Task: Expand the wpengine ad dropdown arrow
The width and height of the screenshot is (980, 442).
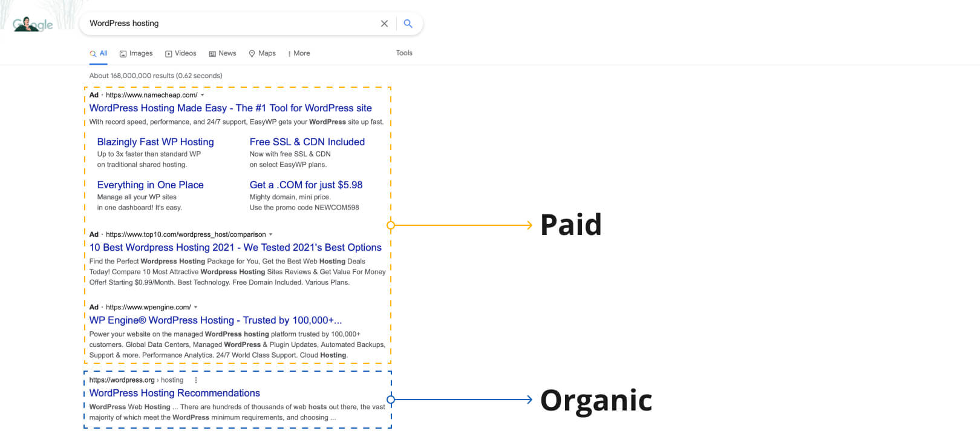Action: [x=196, y=307]
